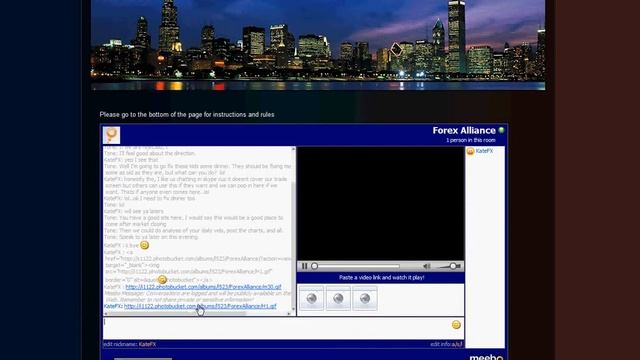Select the second media thumbnail
The image size is (640, 360).
338,298
